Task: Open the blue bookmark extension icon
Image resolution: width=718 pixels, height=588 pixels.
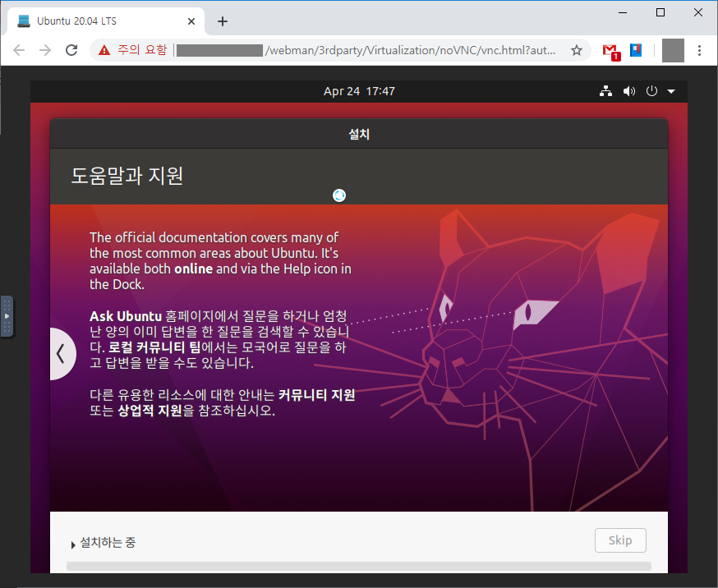Action: pos(636,50)
